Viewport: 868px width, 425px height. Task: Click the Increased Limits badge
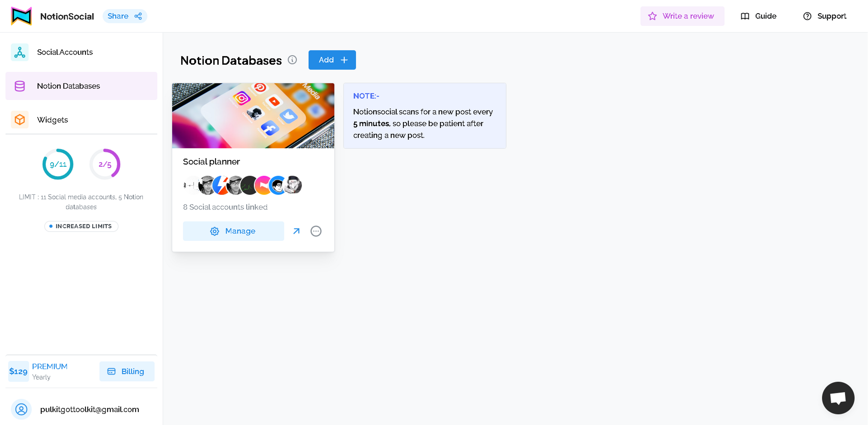(x=81, y=226)
